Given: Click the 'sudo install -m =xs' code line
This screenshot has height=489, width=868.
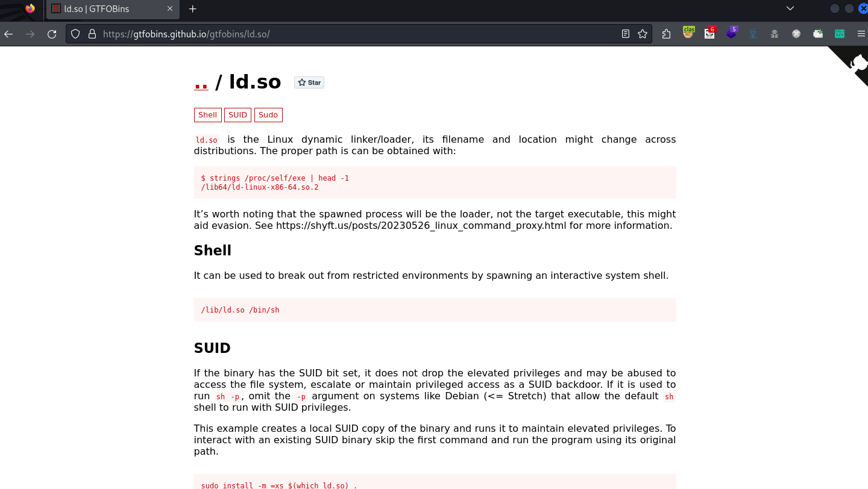Looking at the screenshot, I should [x=279, y=485].
